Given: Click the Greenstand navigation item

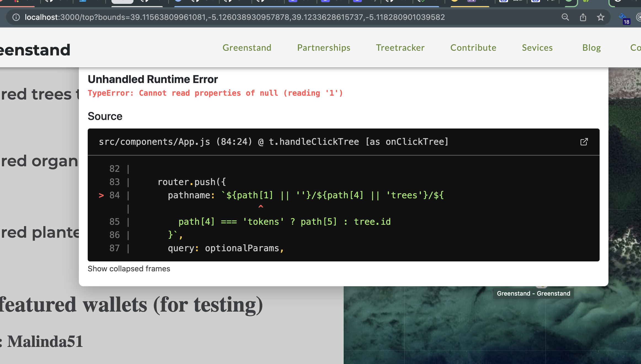Looking at the screenshot, I should coord(247,47).
